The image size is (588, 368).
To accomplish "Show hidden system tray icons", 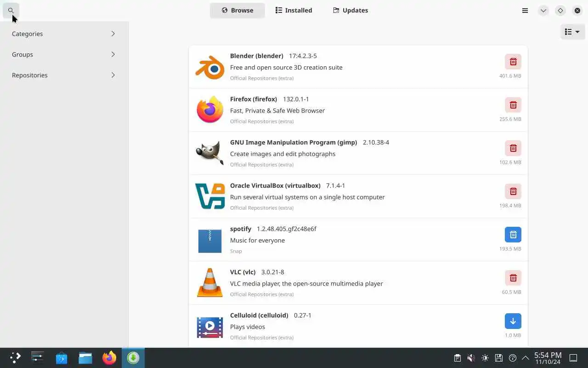I will 526,358.
